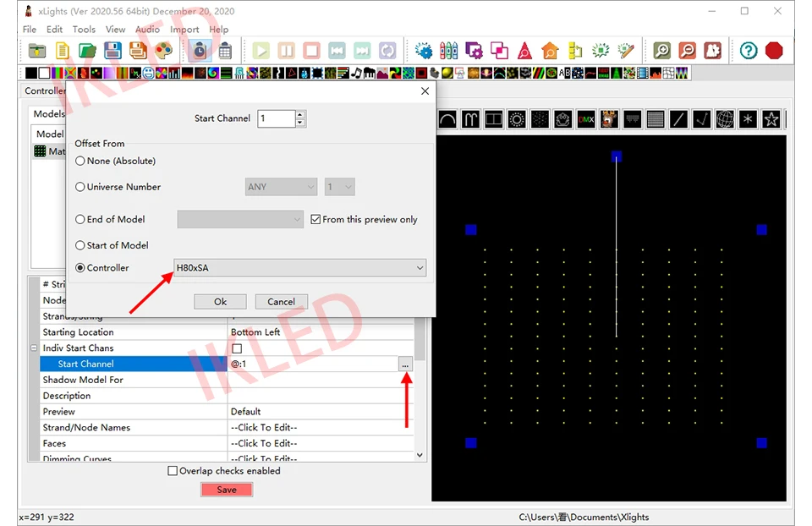Open help with the question mark icon

[x=749, y=51]
